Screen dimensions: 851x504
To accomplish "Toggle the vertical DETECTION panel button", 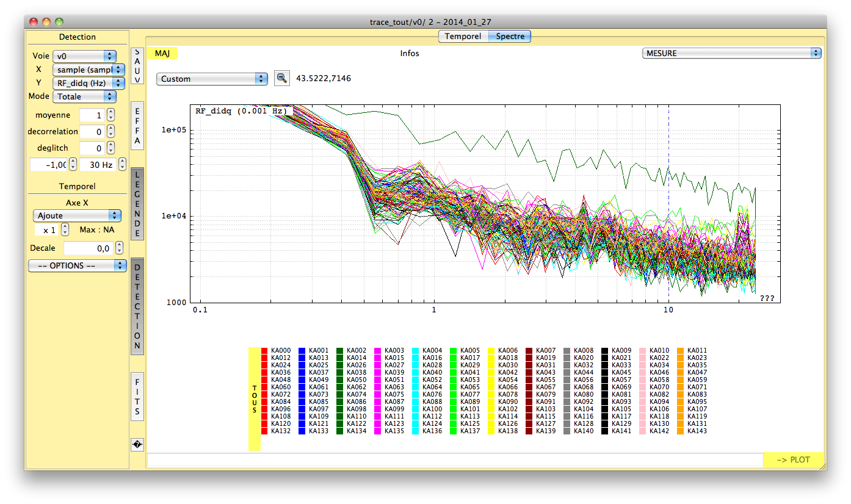I will 137,306.
